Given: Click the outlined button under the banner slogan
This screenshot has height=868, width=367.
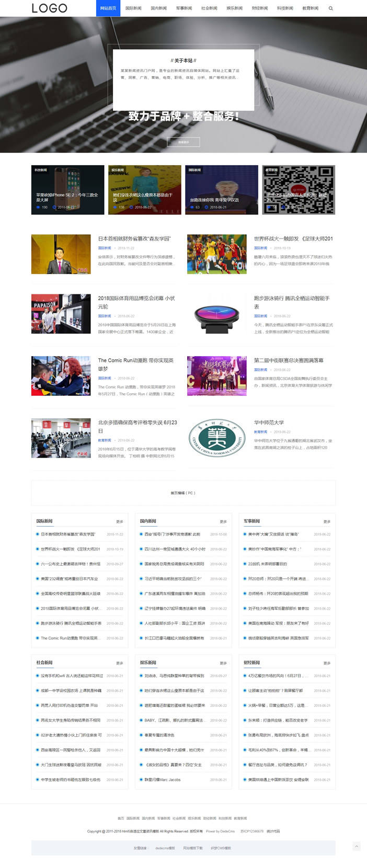Looking at the screenshot, I should pos(183,142).
